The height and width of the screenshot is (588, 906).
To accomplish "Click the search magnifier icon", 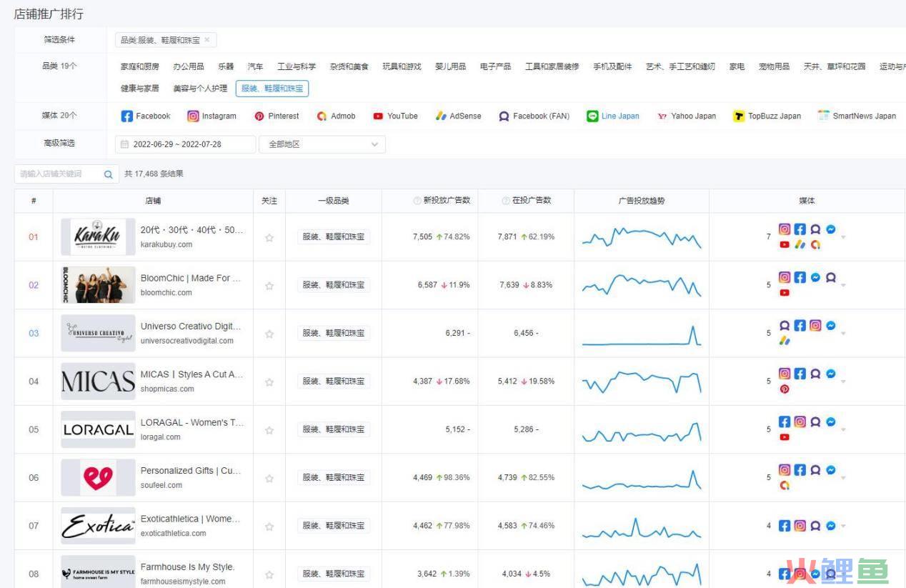I will (x=108, y=174).
